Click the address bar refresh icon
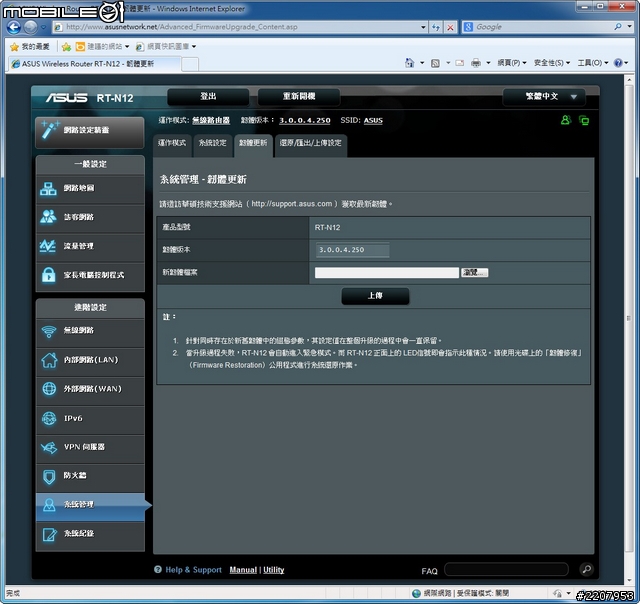The width and height of the screenshot is (640, 604). click(x=436, y=27)
